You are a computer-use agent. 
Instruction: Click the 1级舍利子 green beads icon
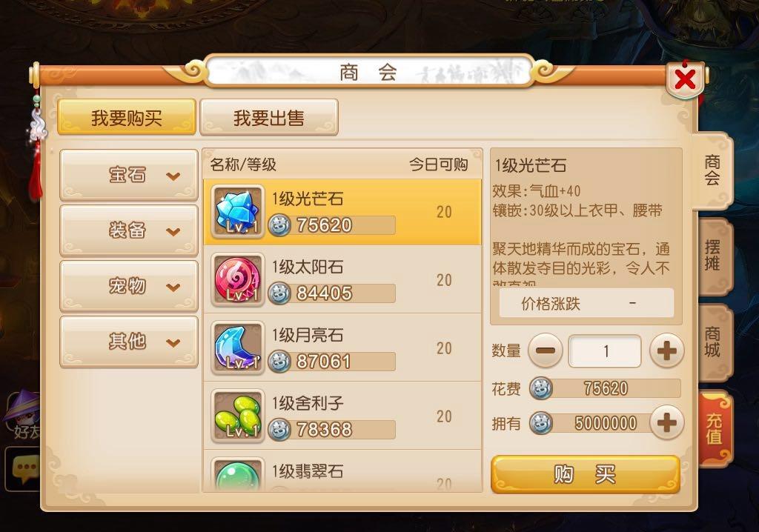[x=238, y=416]
